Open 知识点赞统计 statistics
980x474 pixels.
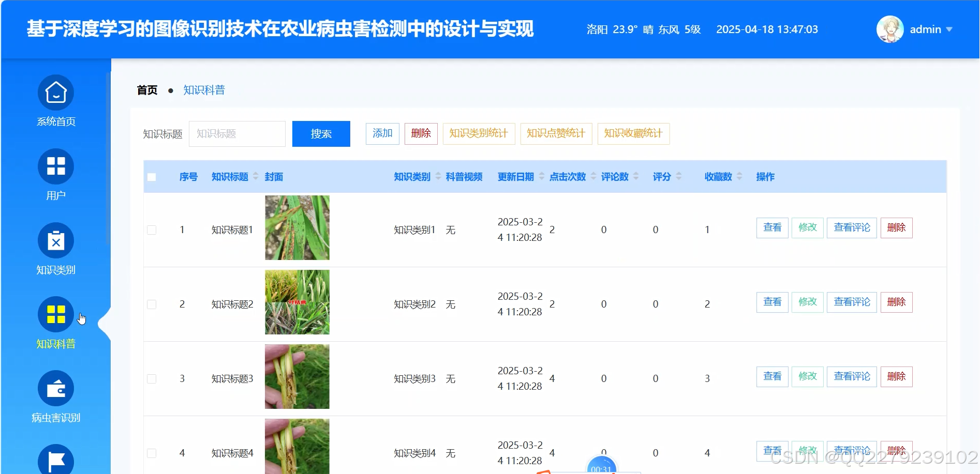556,133
